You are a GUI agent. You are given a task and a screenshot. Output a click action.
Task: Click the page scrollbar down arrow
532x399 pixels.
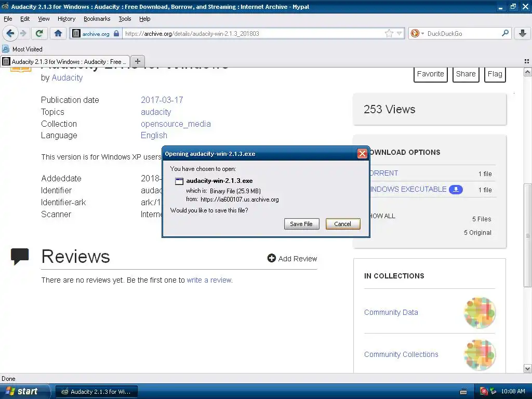(527, 368)
